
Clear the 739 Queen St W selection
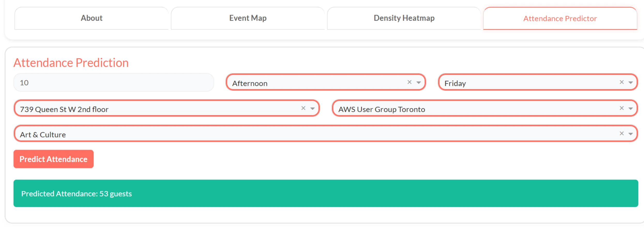[x=304, y=108]
